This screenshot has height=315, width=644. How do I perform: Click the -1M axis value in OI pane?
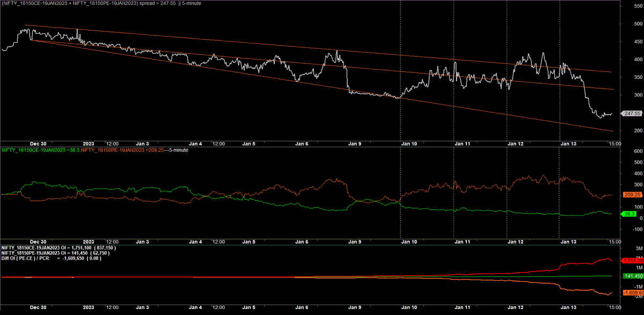639,287
